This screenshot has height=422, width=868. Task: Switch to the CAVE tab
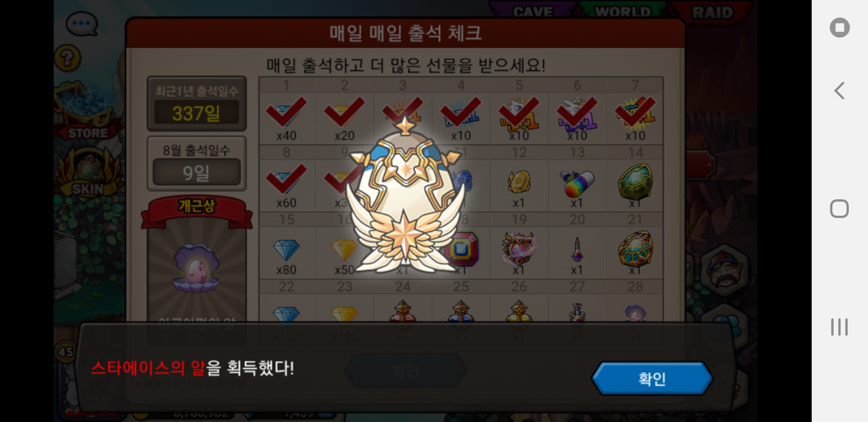click(533, 11)
